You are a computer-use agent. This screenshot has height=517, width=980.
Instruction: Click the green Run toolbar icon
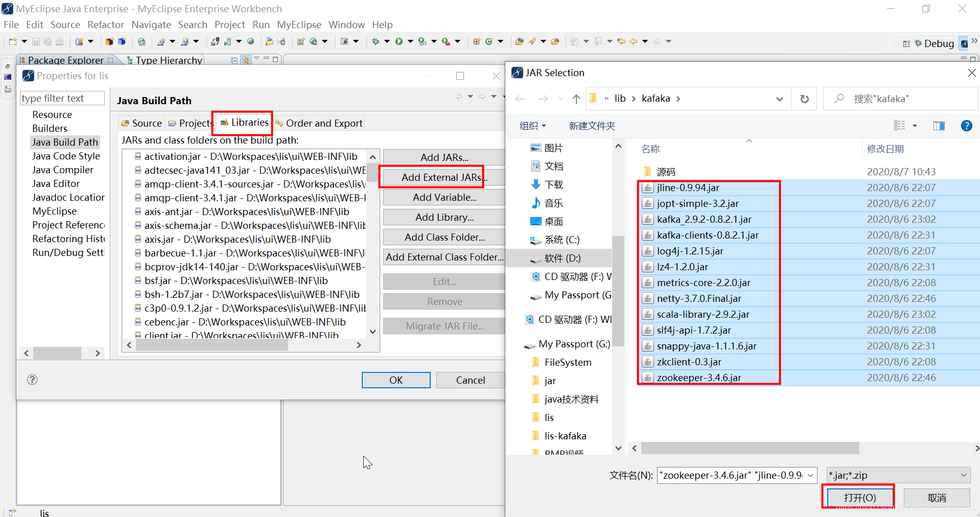coord(399,41)
